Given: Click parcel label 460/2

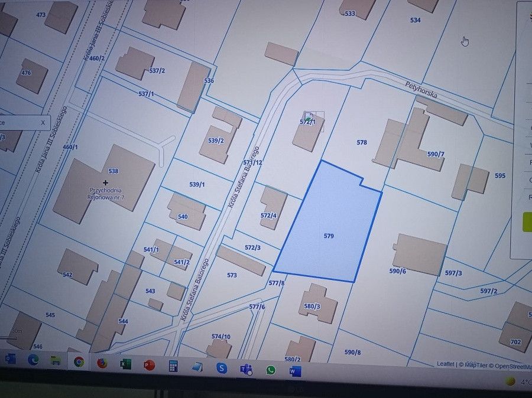Looking at the screenshot, I should [97, 58].
